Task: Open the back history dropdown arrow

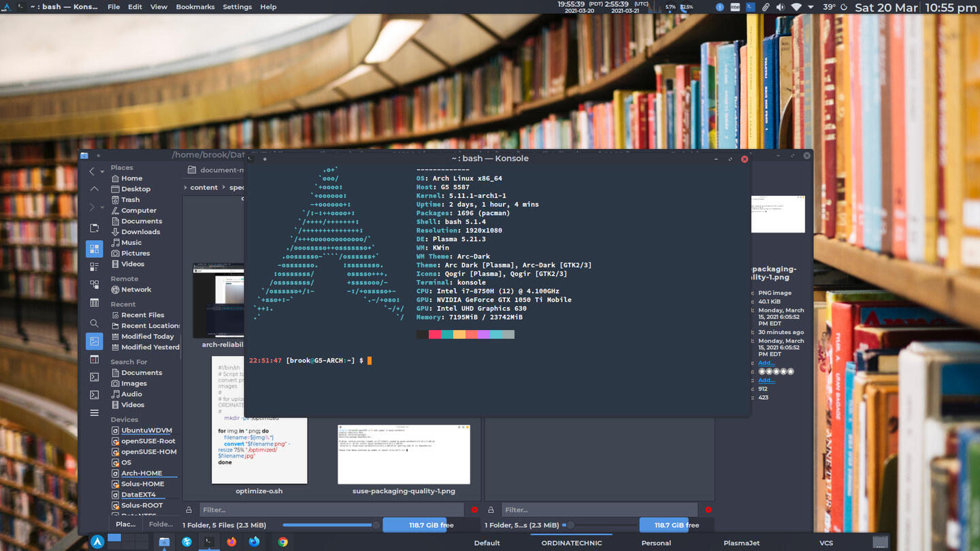Action: 103,171
